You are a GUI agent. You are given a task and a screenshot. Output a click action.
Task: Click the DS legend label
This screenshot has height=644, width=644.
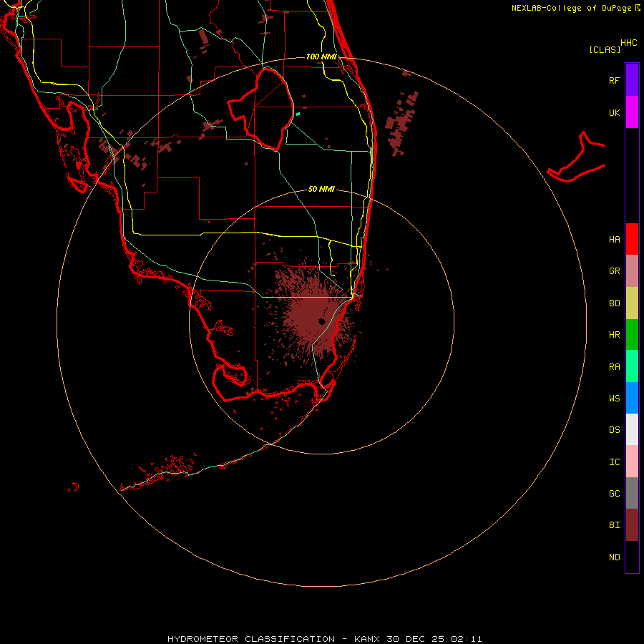[x=614, y=429]
